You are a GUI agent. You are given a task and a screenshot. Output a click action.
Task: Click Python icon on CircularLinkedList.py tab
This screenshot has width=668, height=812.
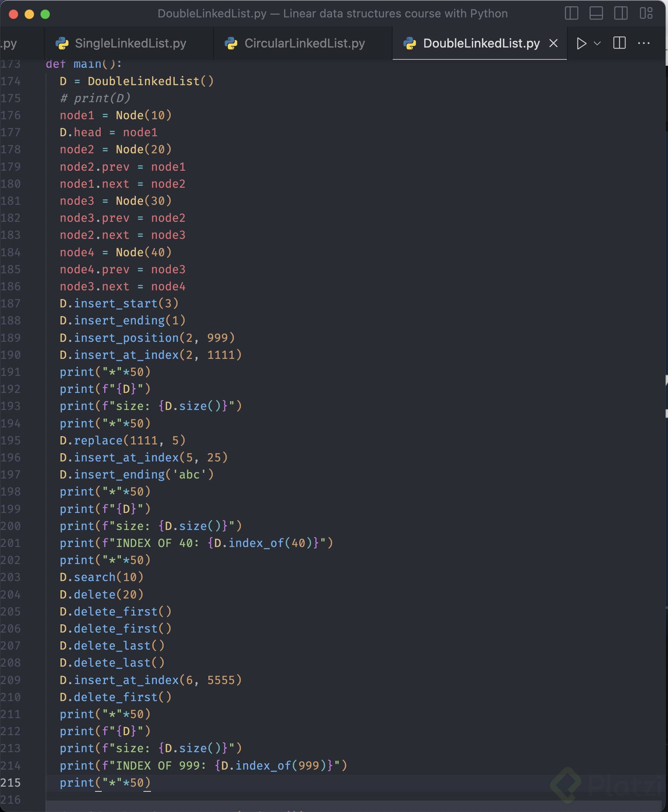(x=231, y=43)
